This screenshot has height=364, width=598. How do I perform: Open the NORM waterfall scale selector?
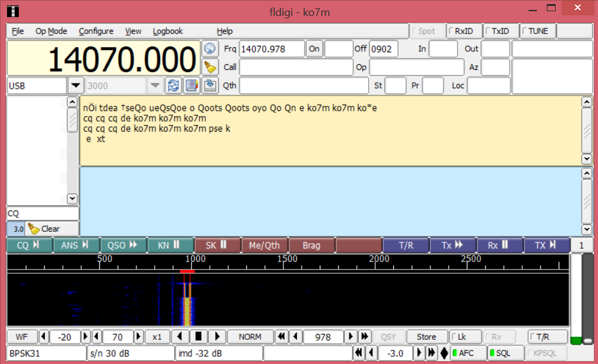click(x=250, y=336)
